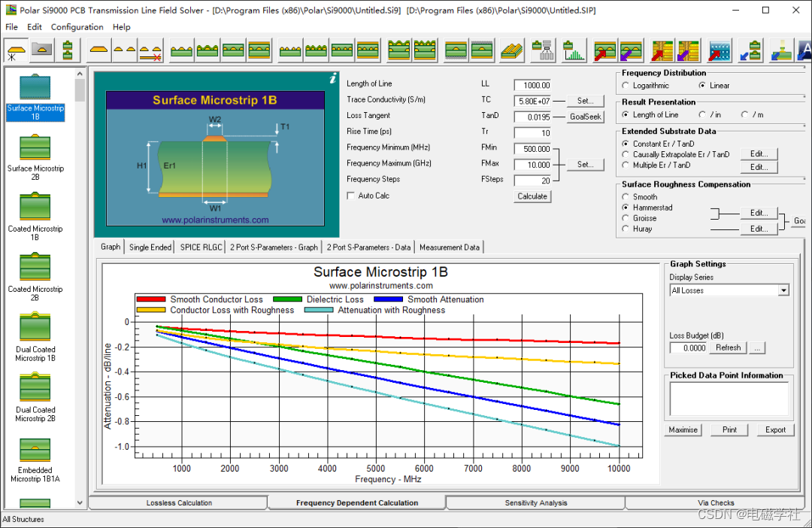This screenshot has width=812, height=528.
Task: Go to the Lossless Calculation tab
Action: [179, 502]
